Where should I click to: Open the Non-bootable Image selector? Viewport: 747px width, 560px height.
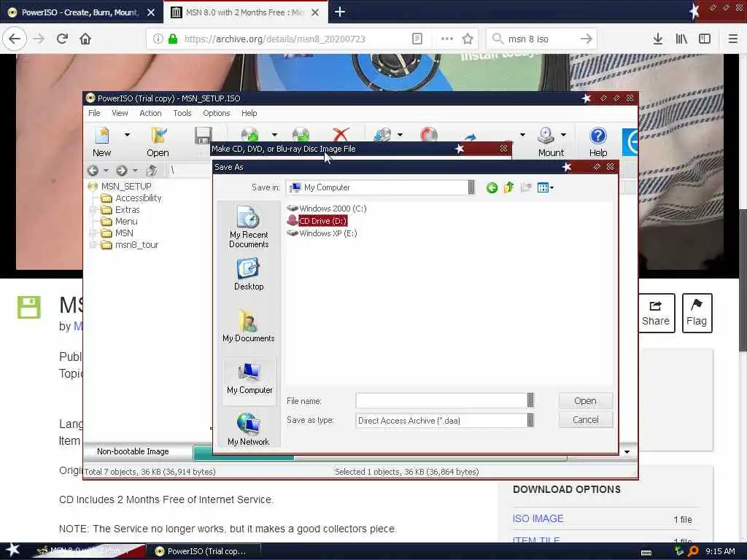[x=133, y=451]
